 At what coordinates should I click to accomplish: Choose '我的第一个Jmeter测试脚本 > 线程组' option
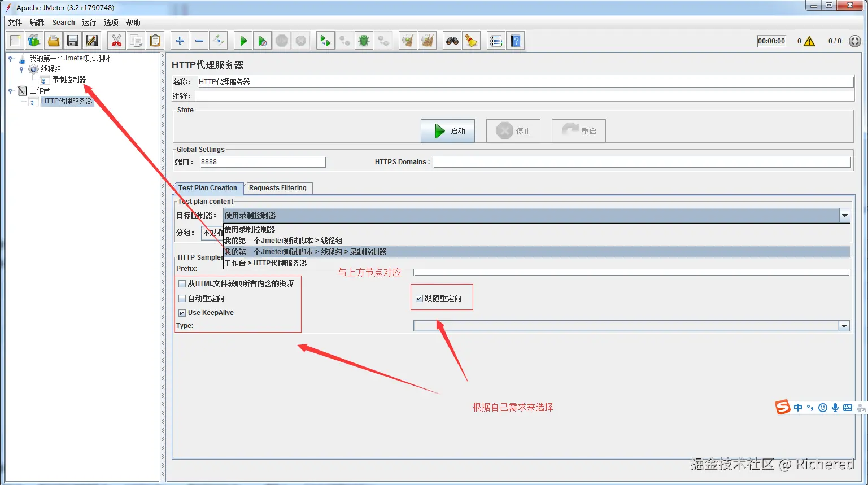pyautogui.click(x=536, y=241)
